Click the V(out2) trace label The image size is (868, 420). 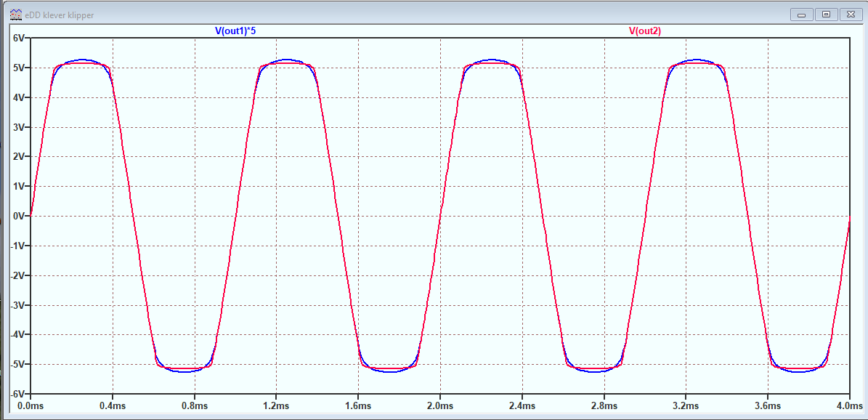(644, 31)
